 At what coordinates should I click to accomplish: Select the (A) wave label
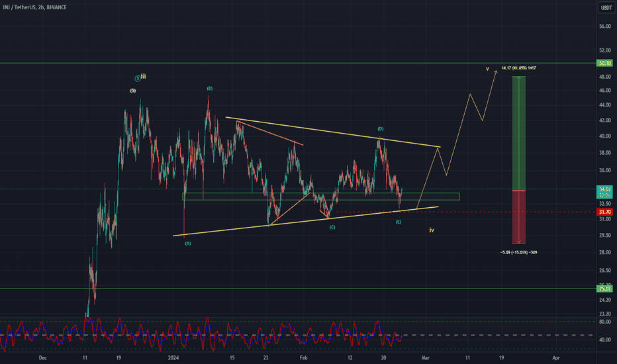click(x=188, y=244)
